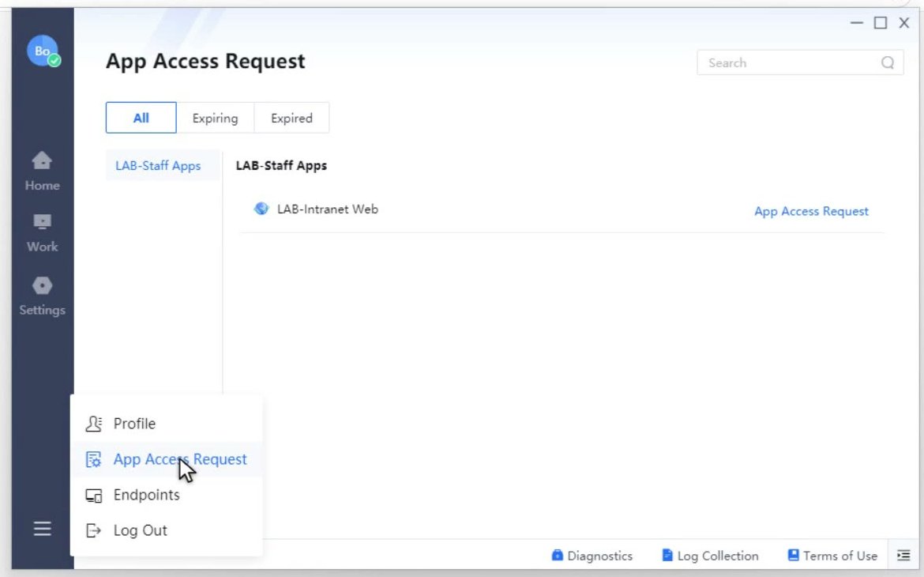Switch to the Expired tab

[x=291, y=118]
